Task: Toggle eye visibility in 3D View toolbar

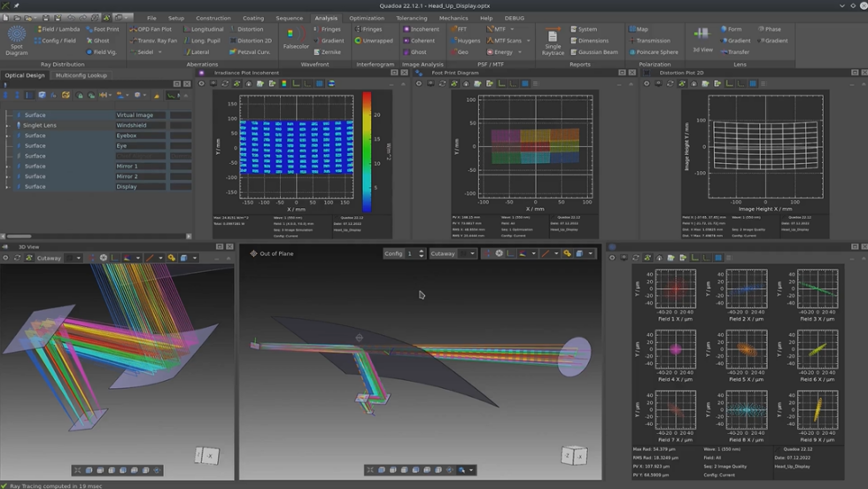Action: tap(5, 258)
